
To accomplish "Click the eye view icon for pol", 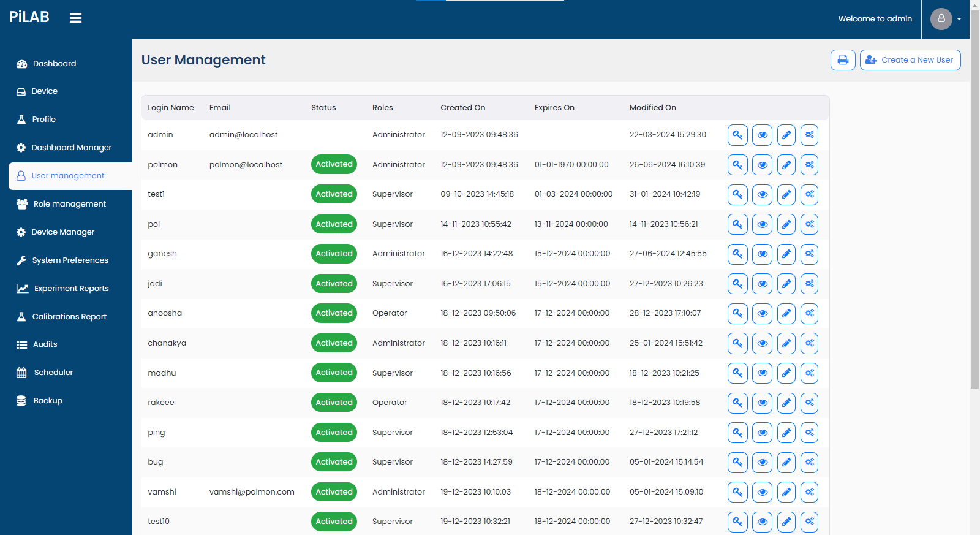I will click(762, 224).
